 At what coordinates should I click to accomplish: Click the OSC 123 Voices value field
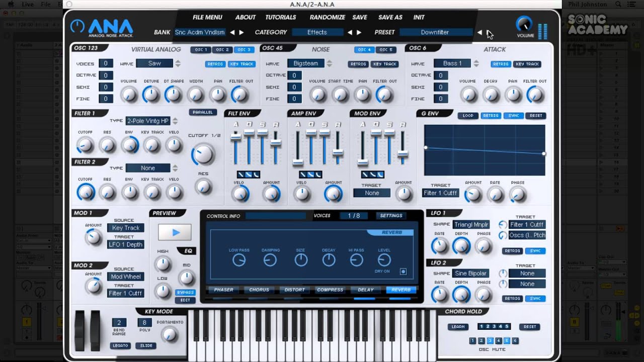tap(106, 63)
